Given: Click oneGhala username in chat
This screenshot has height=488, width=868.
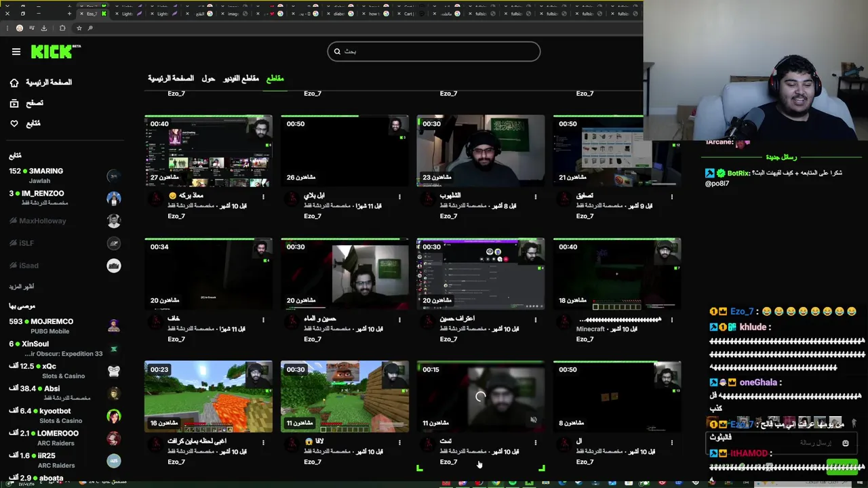Looking at the screenshot, I should 758,382.
